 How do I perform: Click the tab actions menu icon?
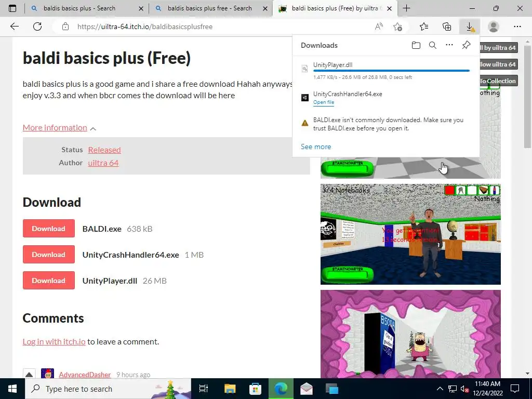12,8
